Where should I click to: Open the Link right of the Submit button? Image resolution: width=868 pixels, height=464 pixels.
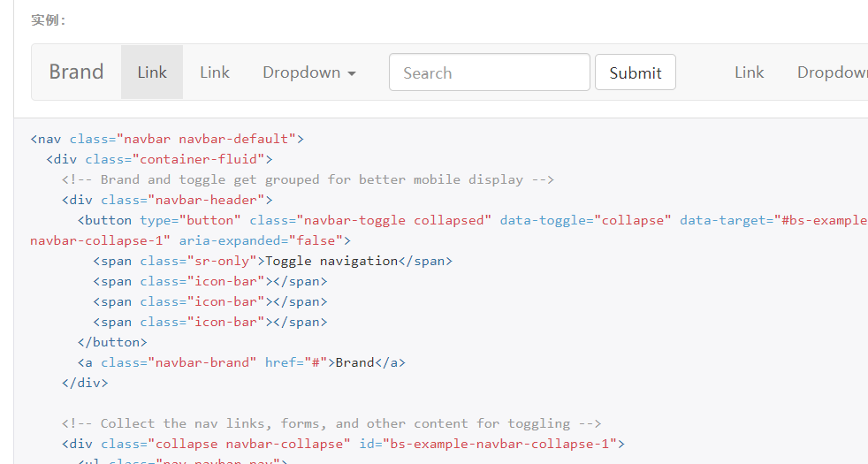coord(749,72)
